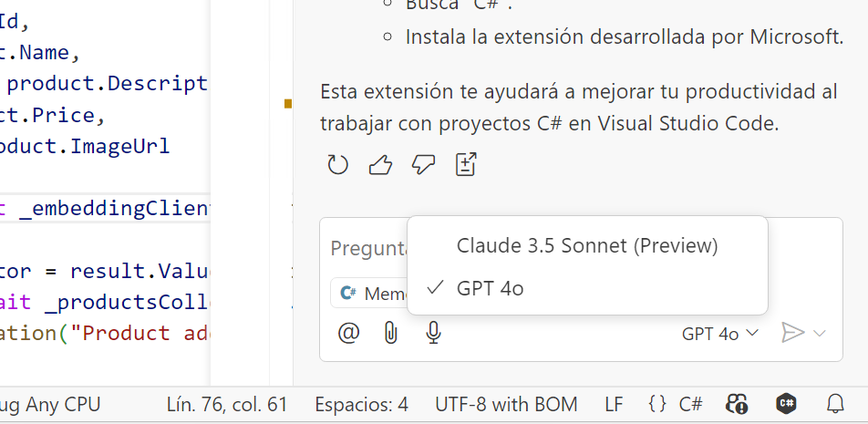Click the insert into new file icon
Viewport: 868px width, 424px height.
coord(466,164)
